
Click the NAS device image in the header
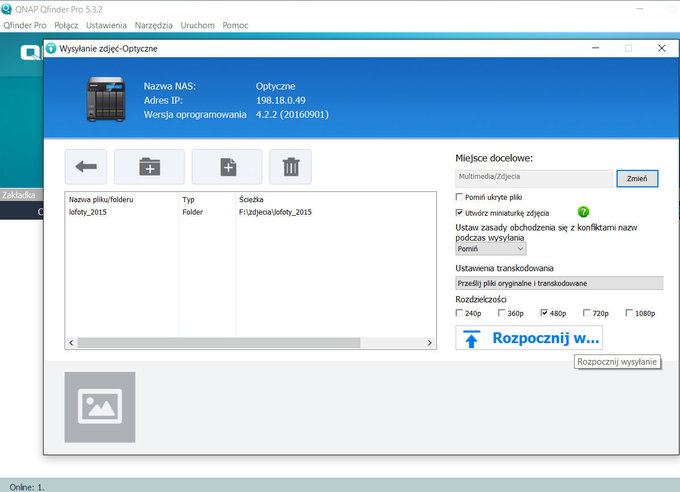pyautogui.click(x=106, y=99)
